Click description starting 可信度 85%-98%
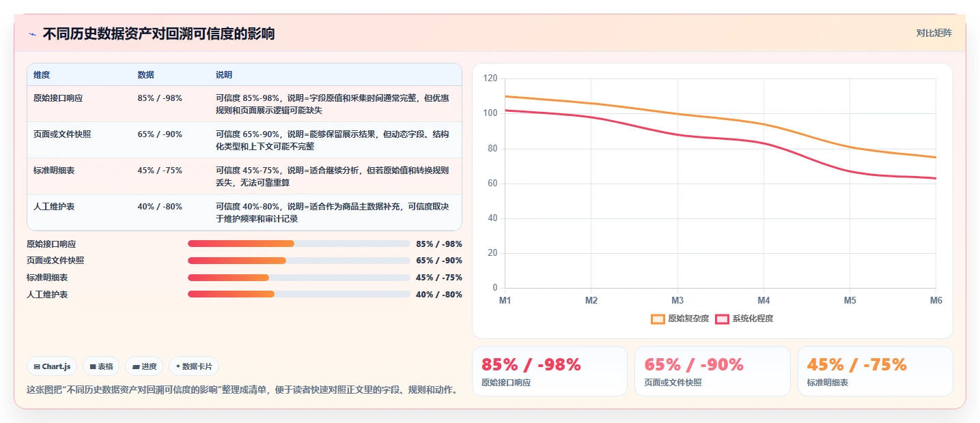This screenshot has width=980, height=423. pyautogui.click(x=333, y=104)
